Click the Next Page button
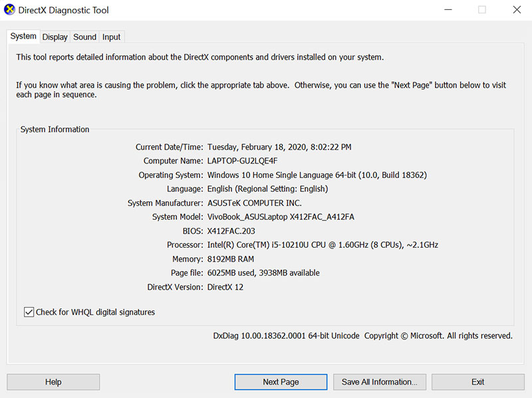 (x=281, y=382)
